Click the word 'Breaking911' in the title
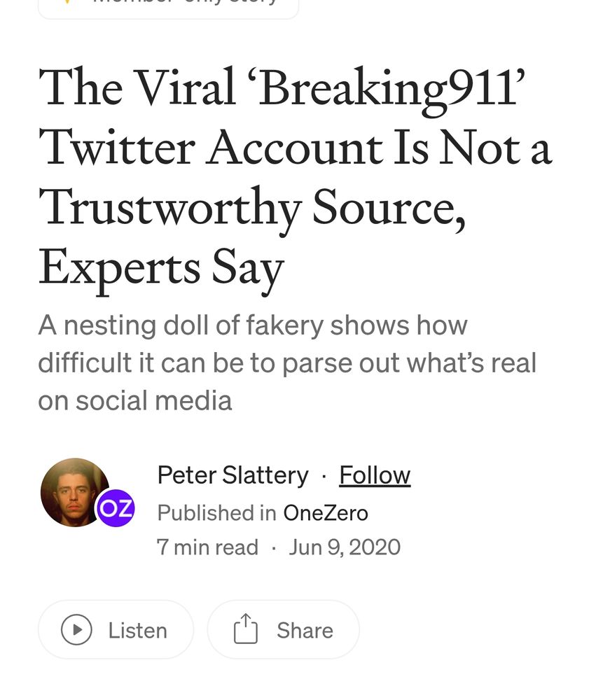The height and width of the screenshot is (700, 603). (x=391, y=89)
